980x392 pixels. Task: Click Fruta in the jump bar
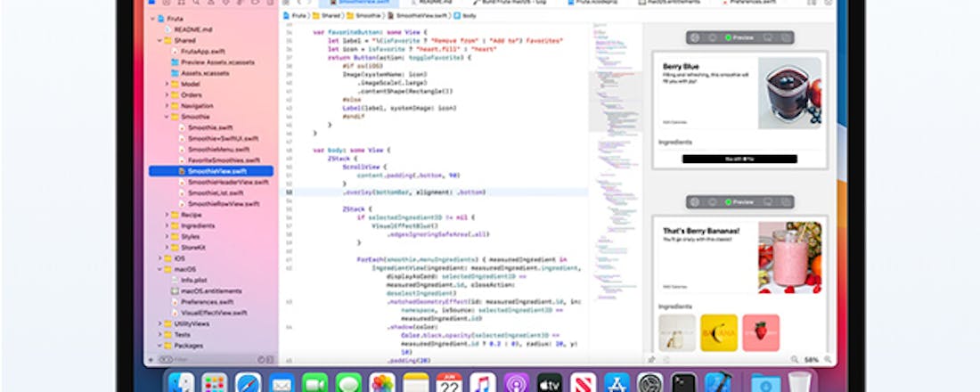pyautogui.click(x=294, y=16)
